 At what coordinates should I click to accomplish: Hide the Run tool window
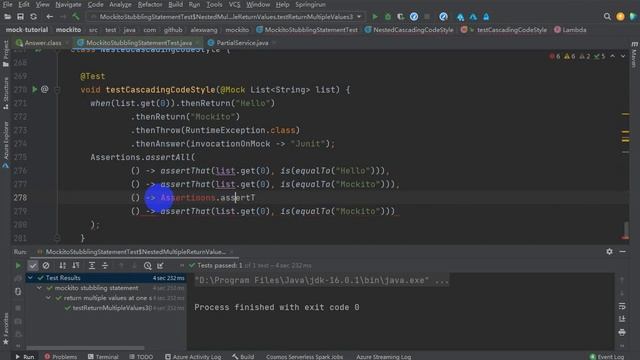tap(622, 251)
